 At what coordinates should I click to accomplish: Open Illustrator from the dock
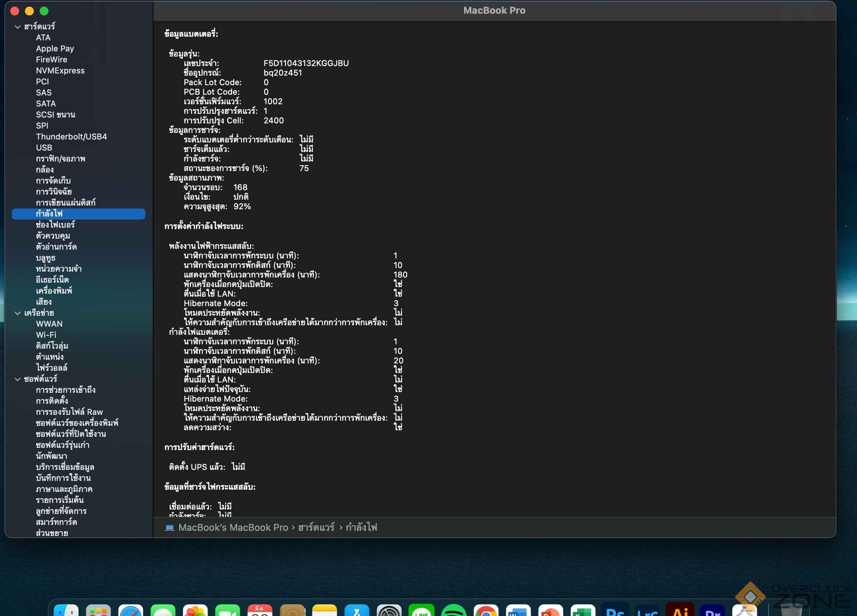(680, 611)
